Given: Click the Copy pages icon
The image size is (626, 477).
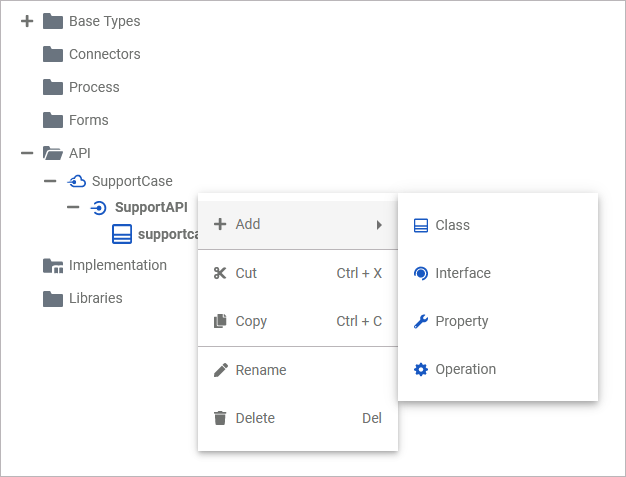Looking at the screenshot, I should pyautogui.click(x=220, y=321).
